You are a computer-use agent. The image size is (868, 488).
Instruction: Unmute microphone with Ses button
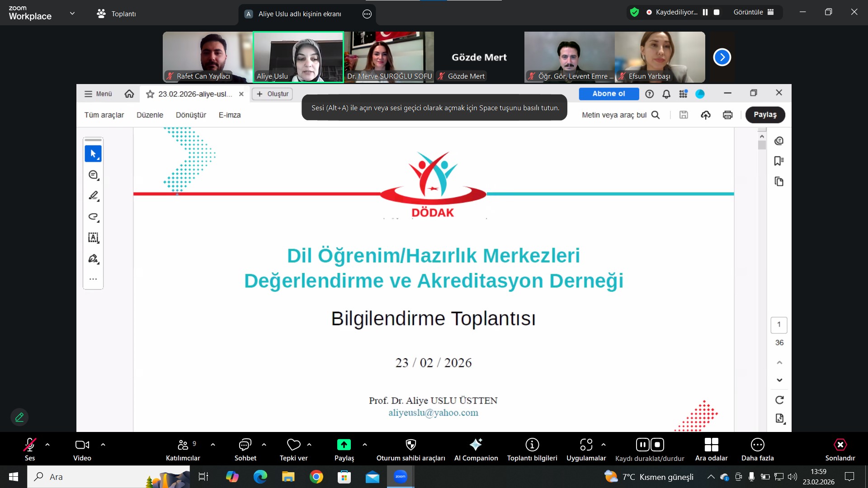pyautogui.click(x=29, y=446)
